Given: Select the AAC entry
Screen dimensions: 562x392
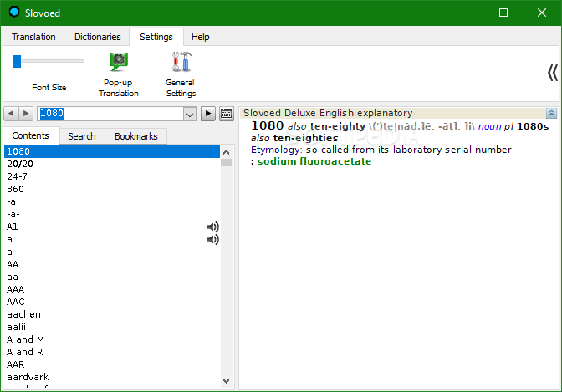Looking at the screenshot, I should click(x=112, y=302).
